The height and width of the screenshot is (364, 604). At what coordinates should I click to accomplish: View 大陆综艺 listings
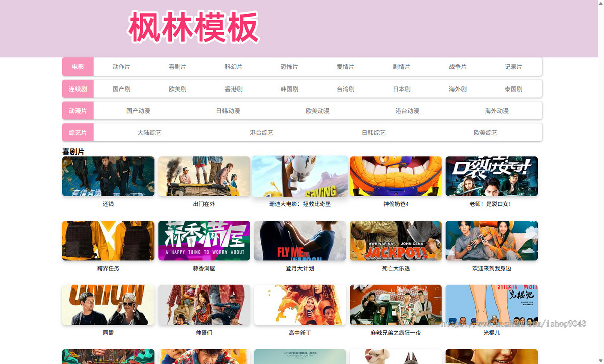(149, 133)
